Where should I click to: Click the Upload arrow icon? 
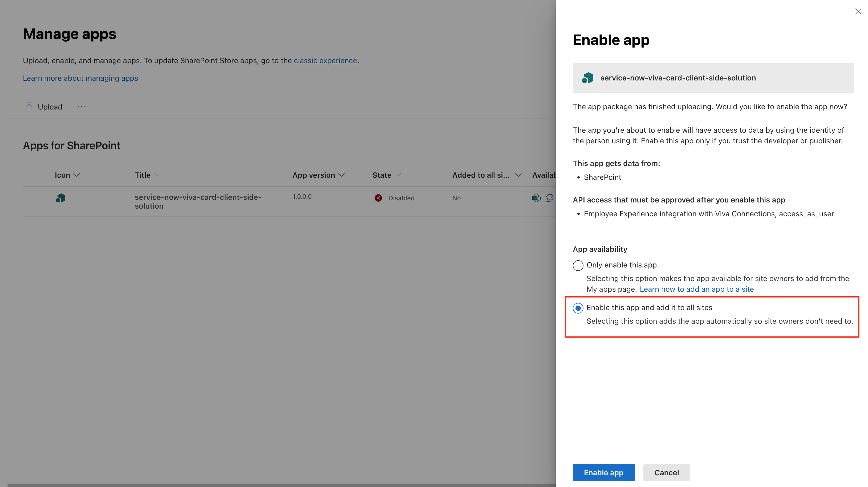(x=29, y=107)
